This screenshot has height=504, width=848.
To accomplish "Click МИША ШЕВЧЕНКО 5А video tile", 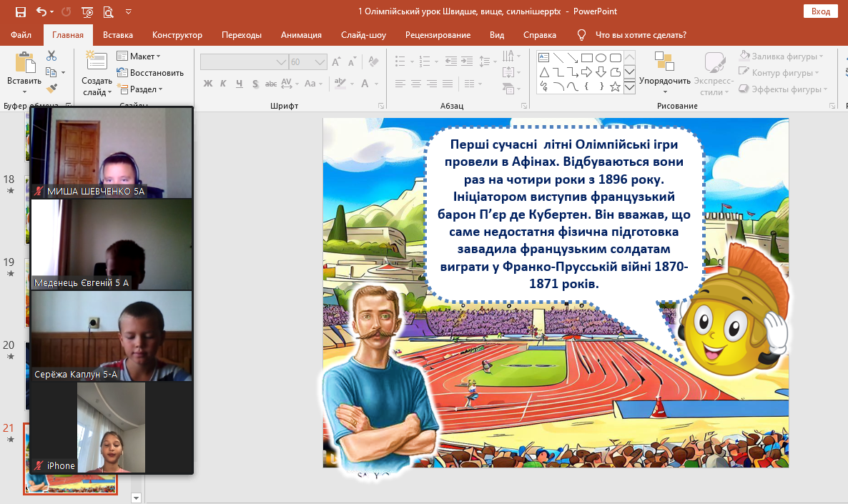I will [112, 153].
